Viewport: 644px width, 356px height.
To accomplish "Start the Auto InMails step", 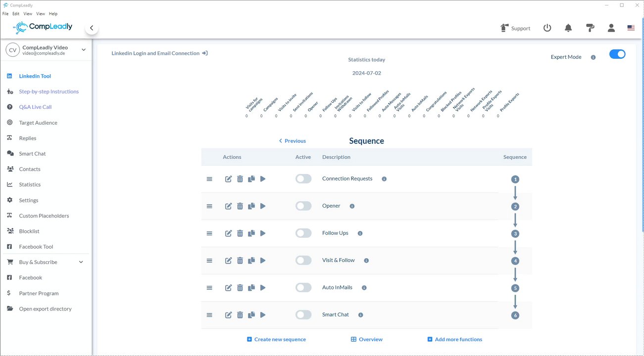I will coord(263,288).
